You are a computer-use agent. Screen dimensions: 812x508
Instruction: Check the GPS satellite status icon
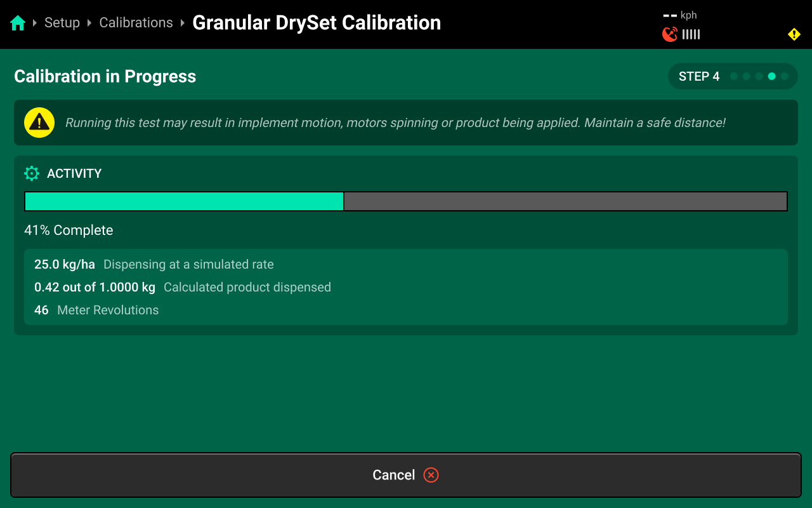[670, 34]
